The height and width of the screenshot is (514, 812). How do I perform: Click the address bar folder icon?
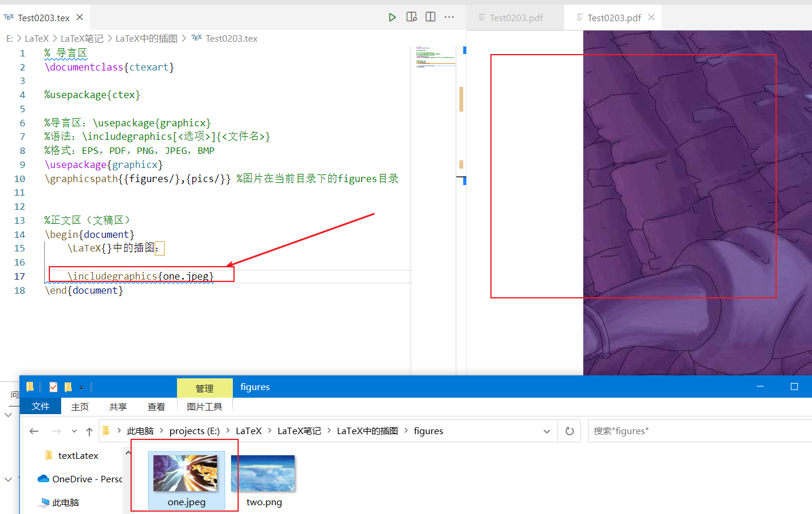[x=106, y=431]
